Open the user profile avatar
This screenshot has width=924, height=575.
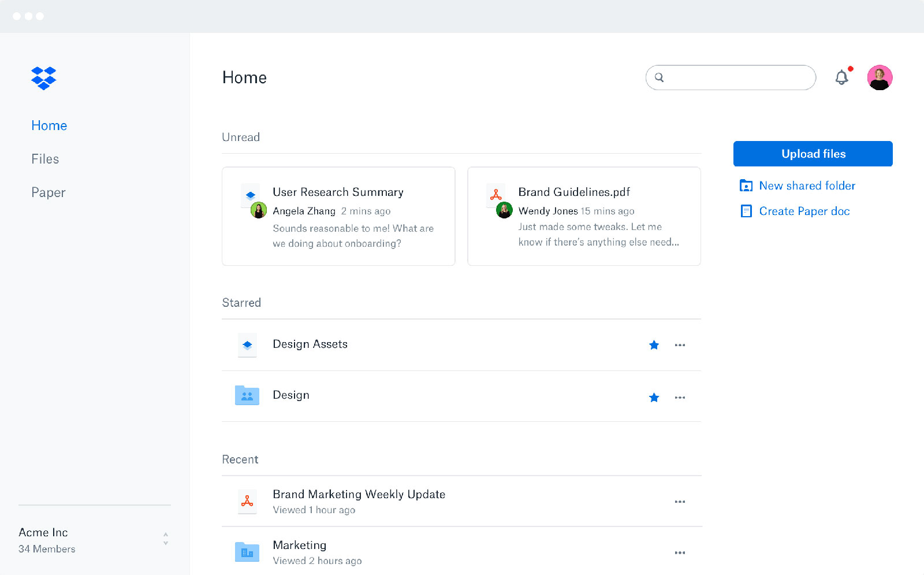pyautogui.click(x=879, y=77)
